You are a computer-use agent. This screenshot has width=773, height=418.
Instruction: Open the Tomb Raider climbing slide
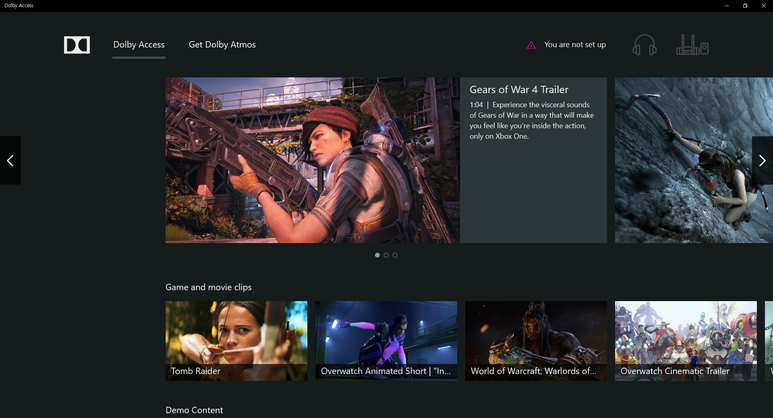(x=694, y=160)
